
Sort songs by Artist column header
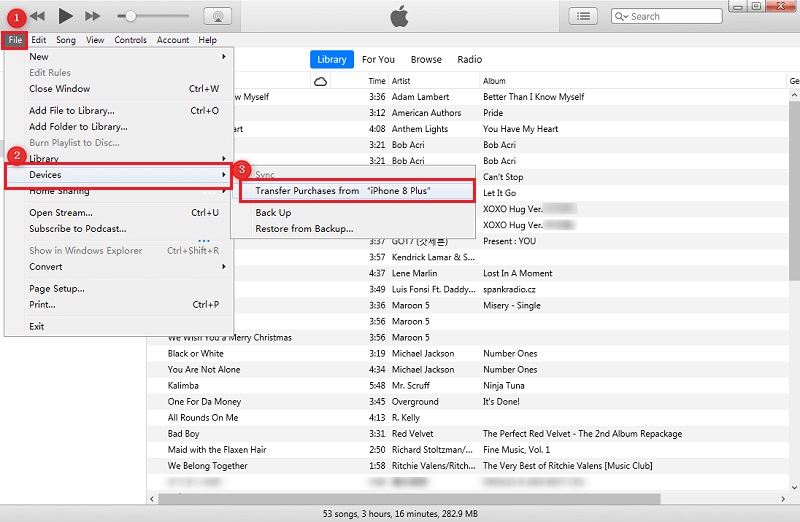tap(401, 81)
